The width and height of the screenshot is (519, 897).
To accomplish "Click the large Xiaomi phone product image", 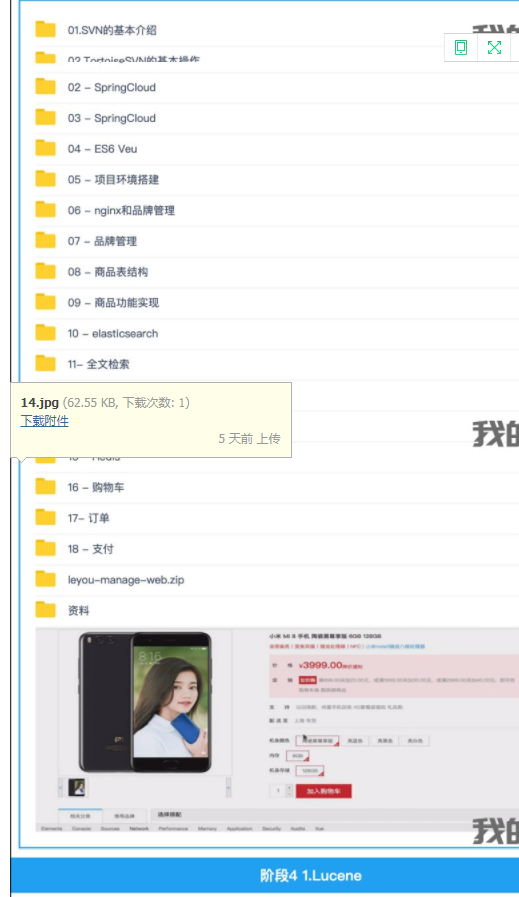I will 145,702.
